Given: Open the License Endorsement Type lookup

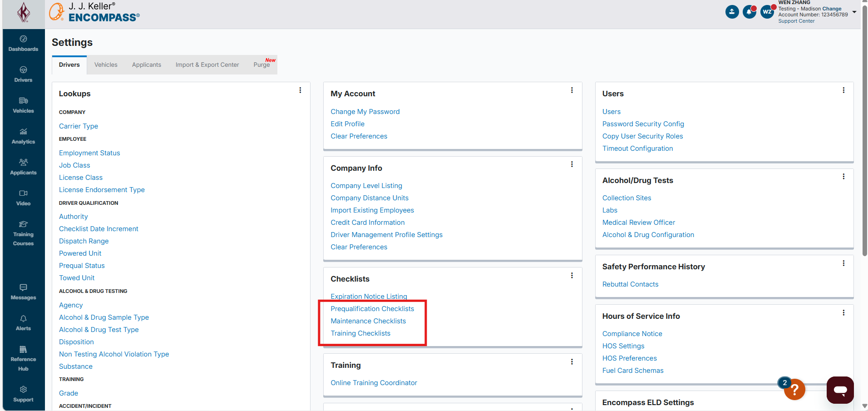Looking at the screenshot, I should point(102,190).
